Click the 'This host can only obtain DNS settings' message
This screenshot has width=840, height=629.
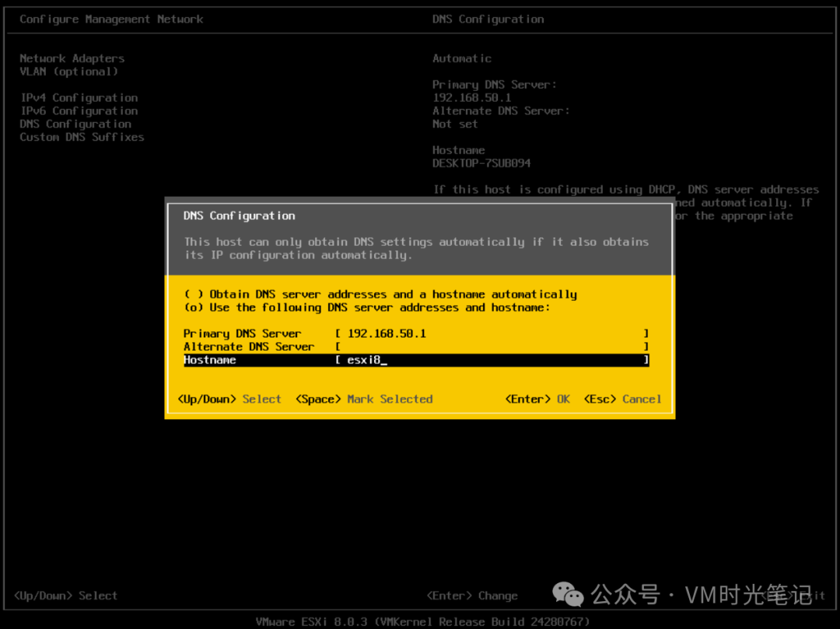pos(416,248)
